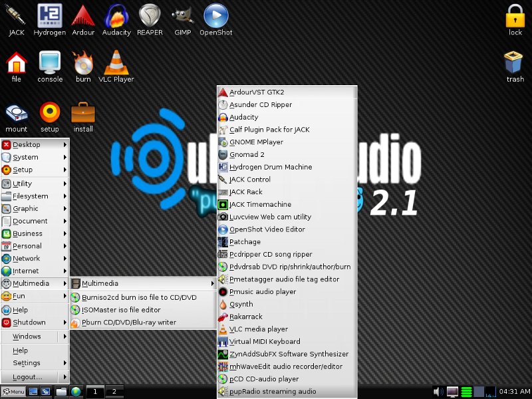Viewport: 532px width, 399px height.
Task: Click the show desktop taskbar icon
Action: pos(33,392)
